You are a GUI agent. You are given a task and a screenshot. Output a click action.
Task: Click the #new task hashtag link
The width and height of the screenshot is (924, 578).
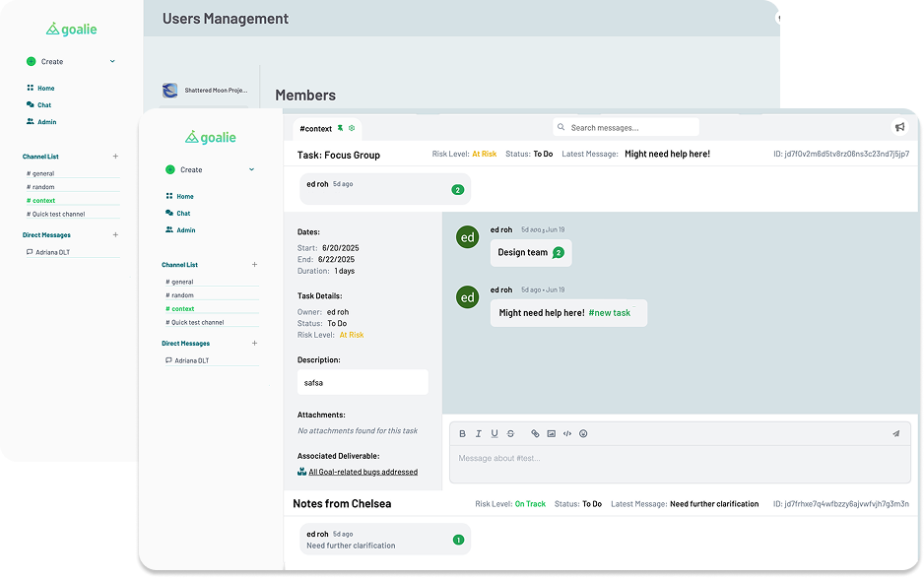(x=609, y=313)
